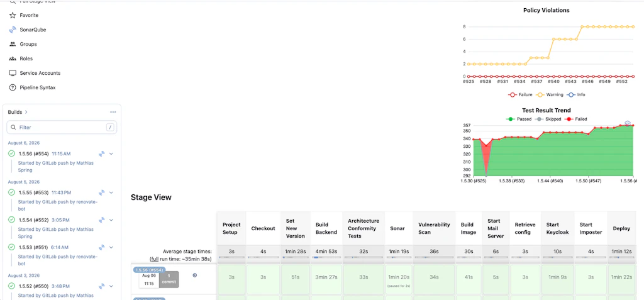
Task: Click the Set New Version 51s cell
Action: 296,279
